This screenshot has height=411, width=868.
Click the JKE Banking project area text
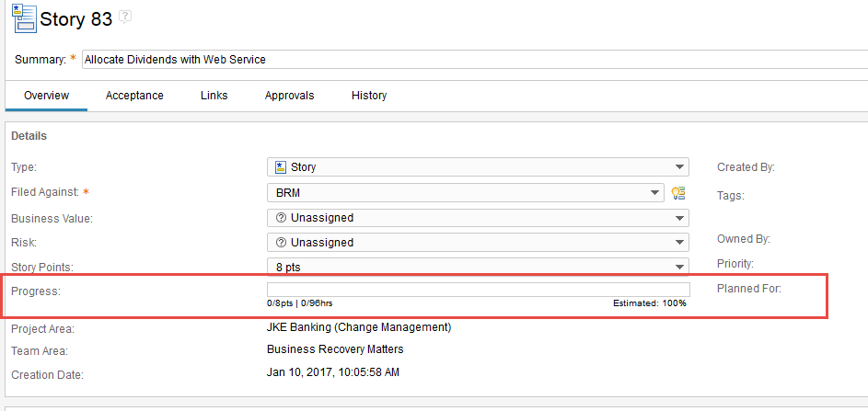coord(359,327)
